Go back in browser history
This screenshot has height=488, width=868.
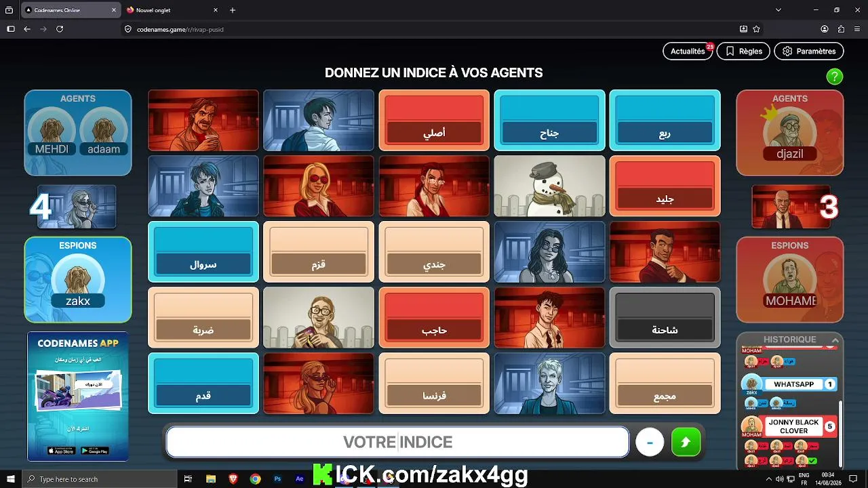pos(27,29)
